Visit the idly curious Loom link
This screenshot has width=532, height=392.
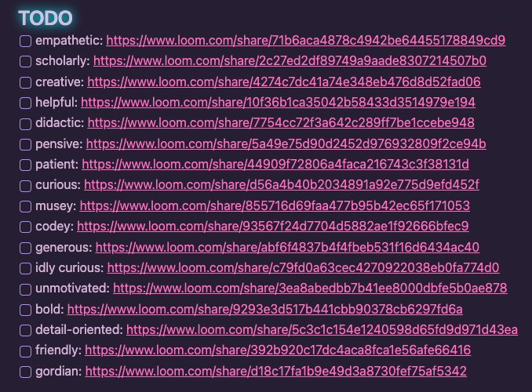click(x=304, y=268)
